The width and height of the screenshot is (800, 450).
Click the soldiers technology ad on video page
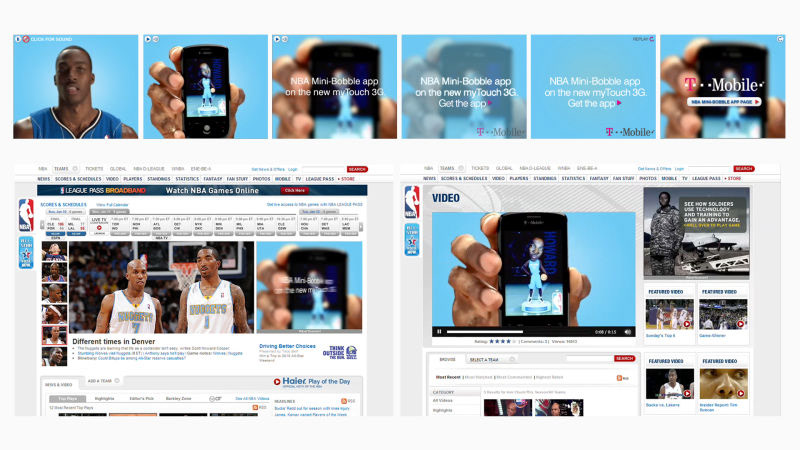point(696,233)
